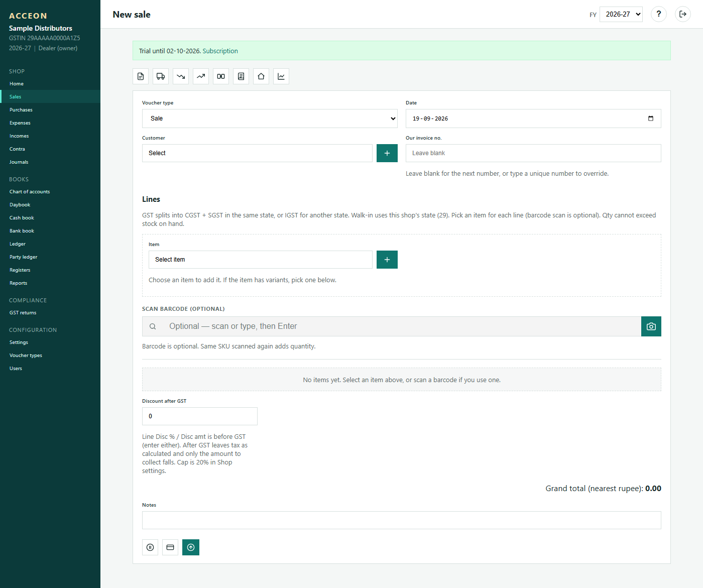Focus the barcode scan input field
This screenshot has width=703, height=588.
(x=392, y=326)
